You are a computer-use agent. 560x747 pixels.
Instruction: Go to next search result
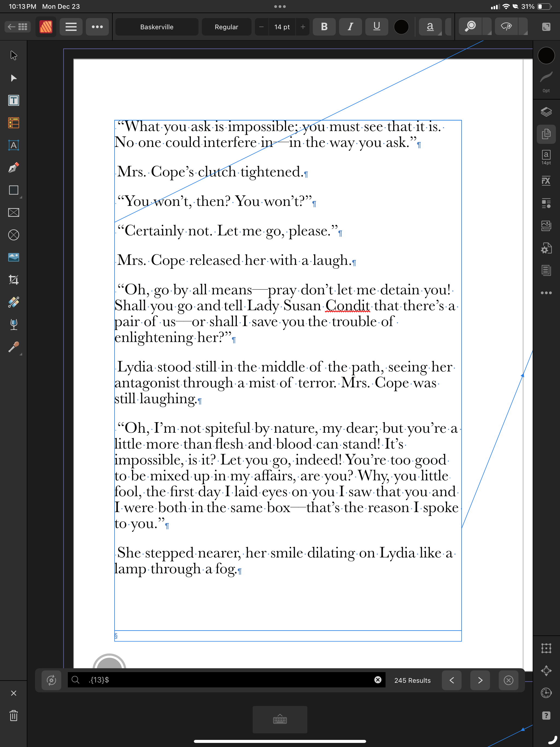coord(480,680)
